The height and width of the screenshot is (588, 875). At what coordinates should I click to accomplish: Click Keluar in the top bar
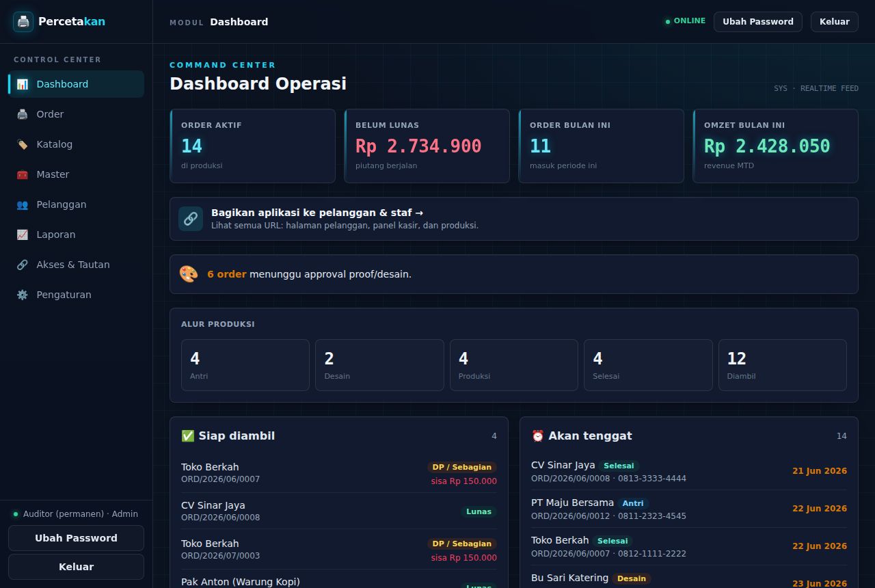click(x=835, y=22)
